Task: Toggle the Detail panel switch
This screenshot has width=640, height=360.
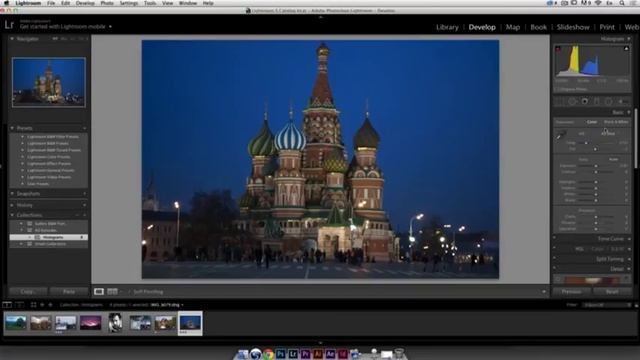Action: pos(554,268)
